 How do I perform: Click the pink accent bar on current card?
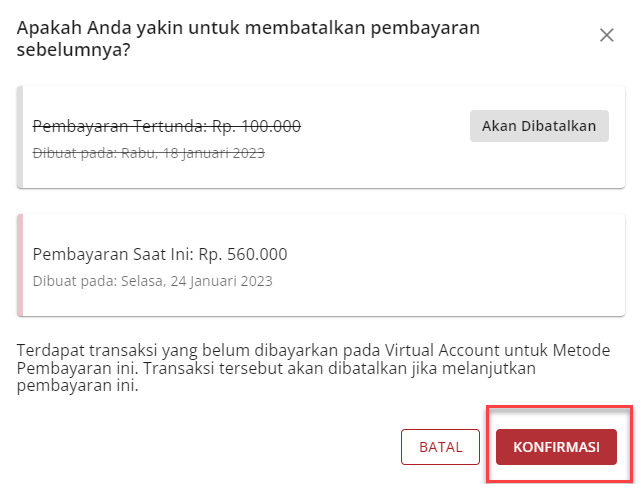click(19, 265)
